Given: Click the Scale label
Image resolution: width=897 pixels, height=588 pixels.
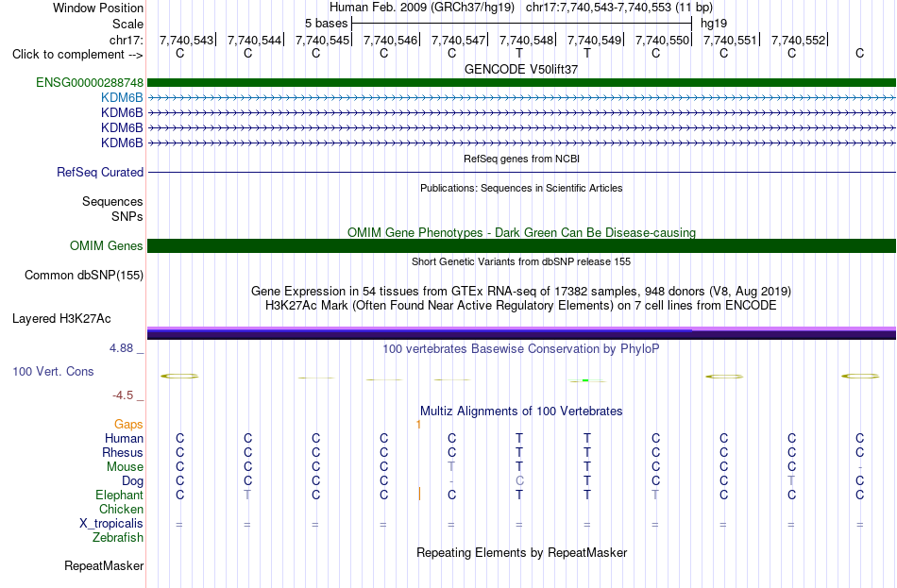Looking at the screenshot, I should (x=127, y=24).
